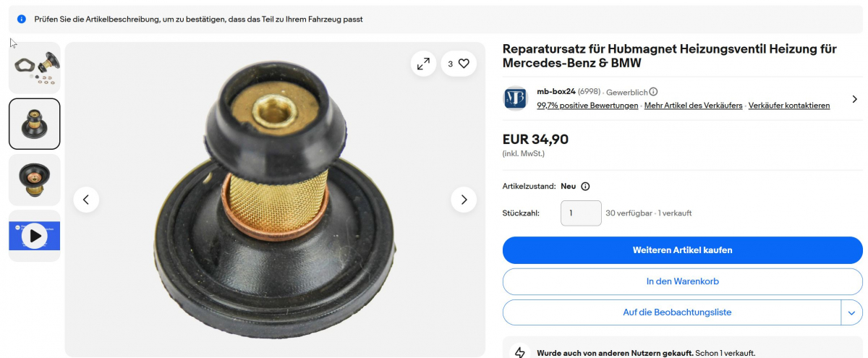Play the product video thumbnail
868x358 pixels.
click(34, 236)
